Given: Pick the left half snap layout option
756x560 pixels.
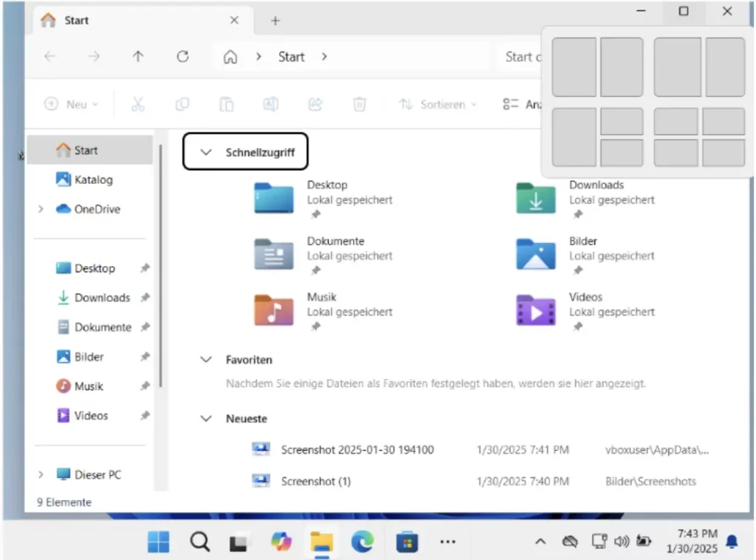Looking at the screenshot, I should 574,66.
